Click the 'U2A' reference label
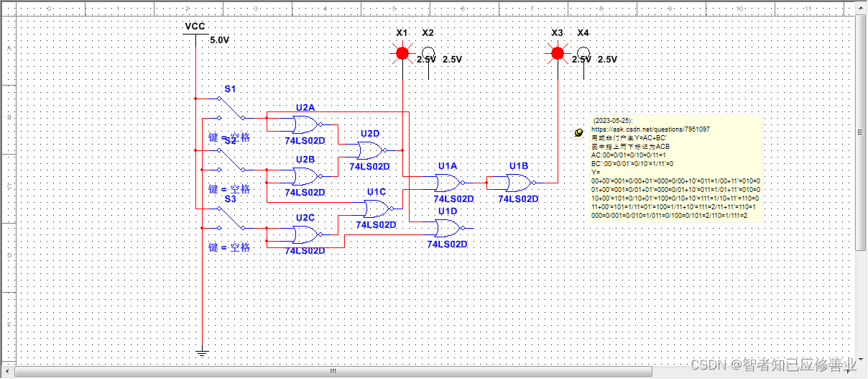 click(x=305, y=108)
